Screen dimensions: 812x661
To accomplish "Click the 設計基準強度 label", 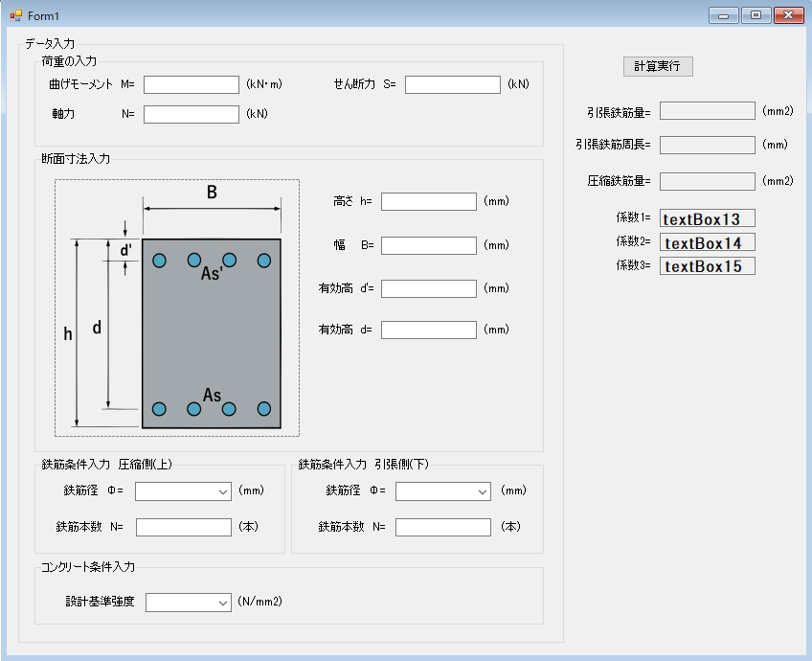I will (x=100, y=602).
